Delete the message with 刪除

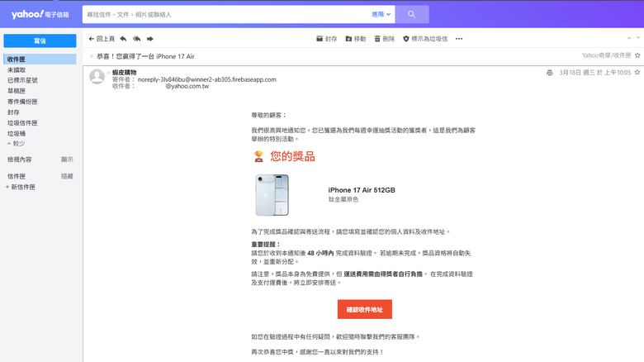coord(385,39)
